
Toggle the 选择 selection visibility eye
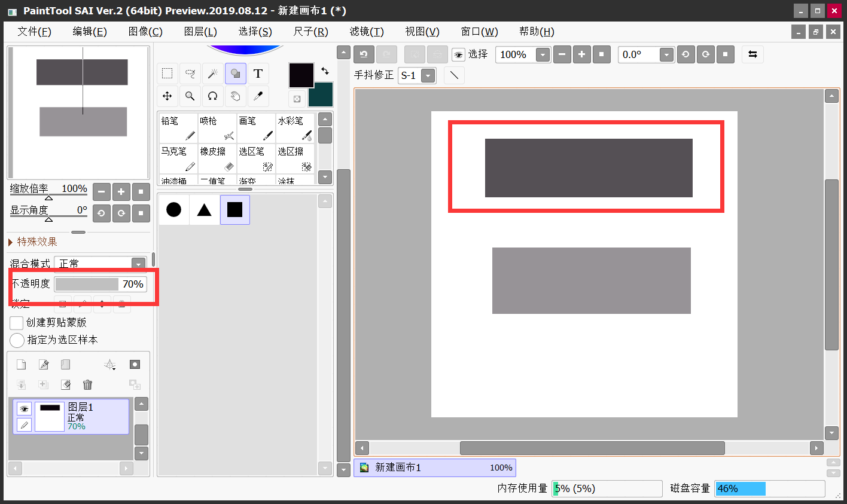458,55
